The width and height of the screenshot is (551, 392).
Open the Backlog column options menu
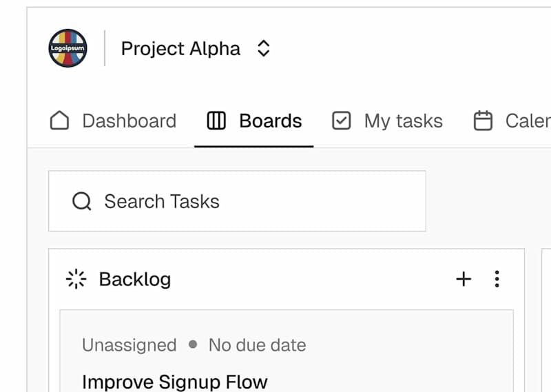click(497, 279)
